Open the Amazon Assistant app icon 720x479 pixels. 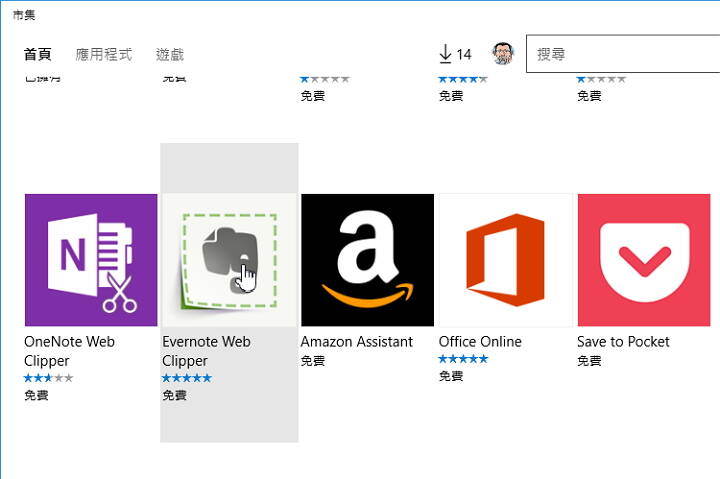(x=367, y=260)
